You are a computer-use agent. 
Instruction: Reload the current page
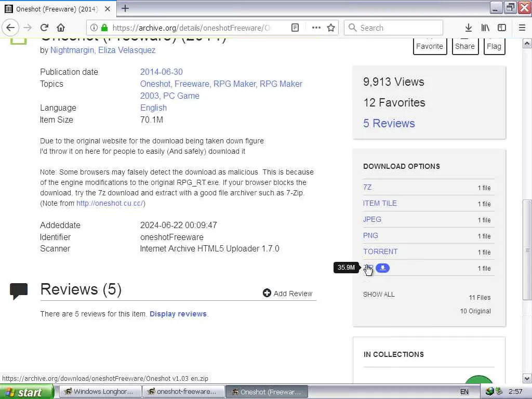pyautogui.click(x=44, y=28)
